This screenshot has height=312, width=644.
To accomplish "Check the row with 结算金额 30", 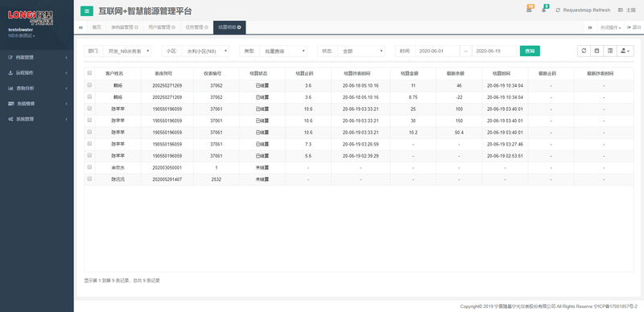I will click(x=89, y=121).
